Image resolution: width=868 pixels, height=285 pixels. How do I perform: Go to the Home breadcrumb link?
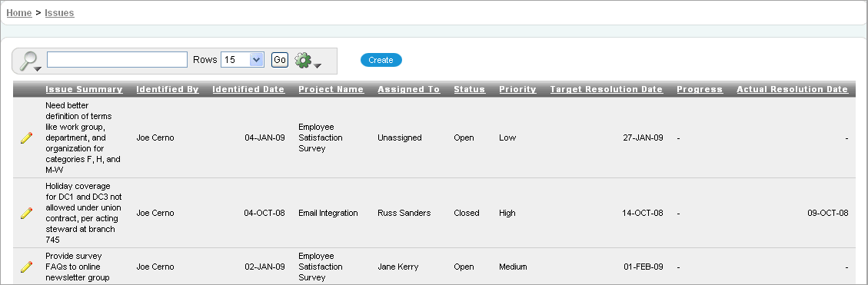[x=18, y=13]
